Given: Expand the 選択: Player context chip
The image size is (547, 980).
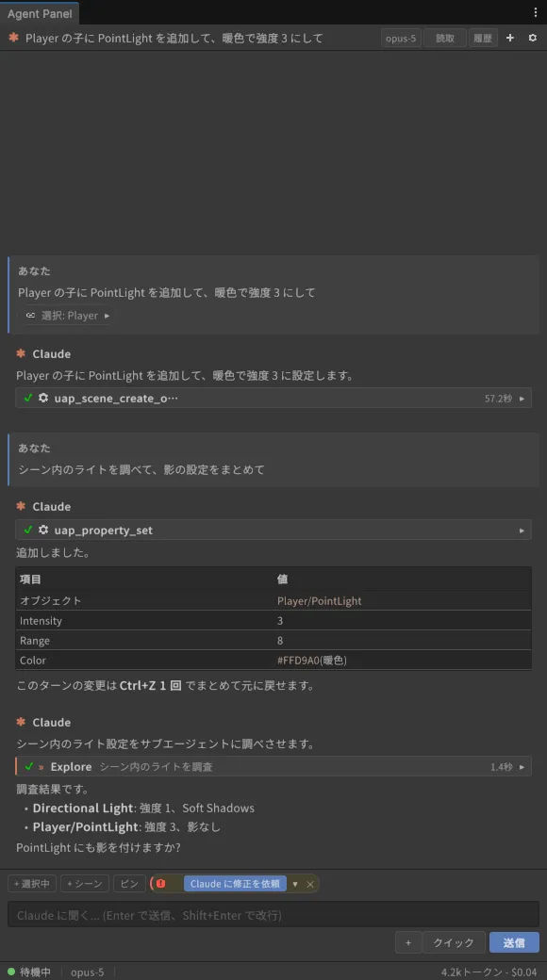Looking at the screenshot, I should (x=68, y=316).
